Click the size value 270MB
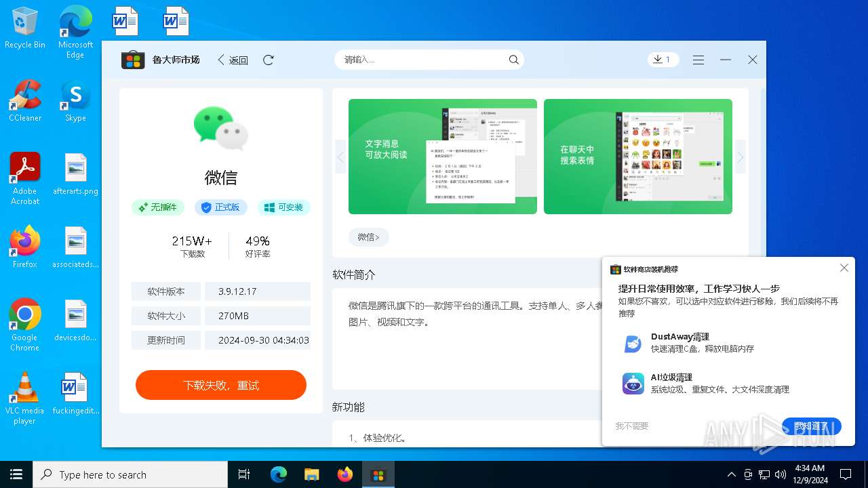 tap(233, 316)
